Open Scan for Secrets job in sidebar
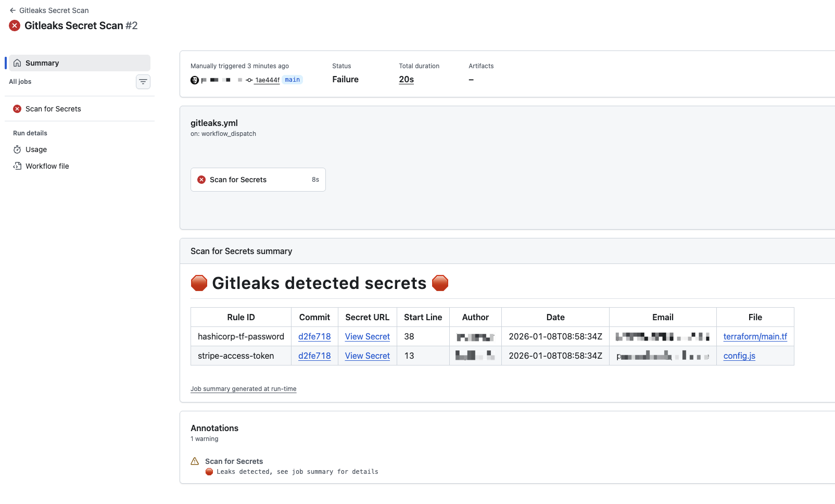This screenshot has height=504, width=835. pos(53,109)
